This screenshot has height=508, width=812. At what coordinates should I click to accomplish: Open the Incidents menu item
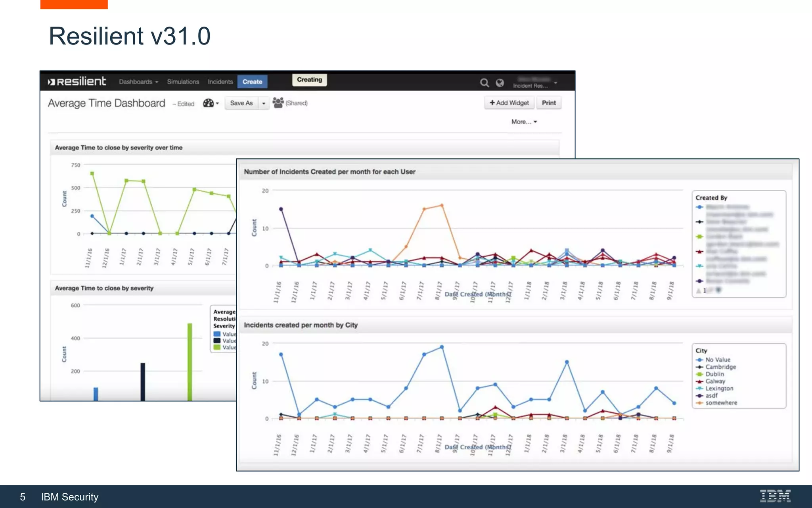[220, 82]
